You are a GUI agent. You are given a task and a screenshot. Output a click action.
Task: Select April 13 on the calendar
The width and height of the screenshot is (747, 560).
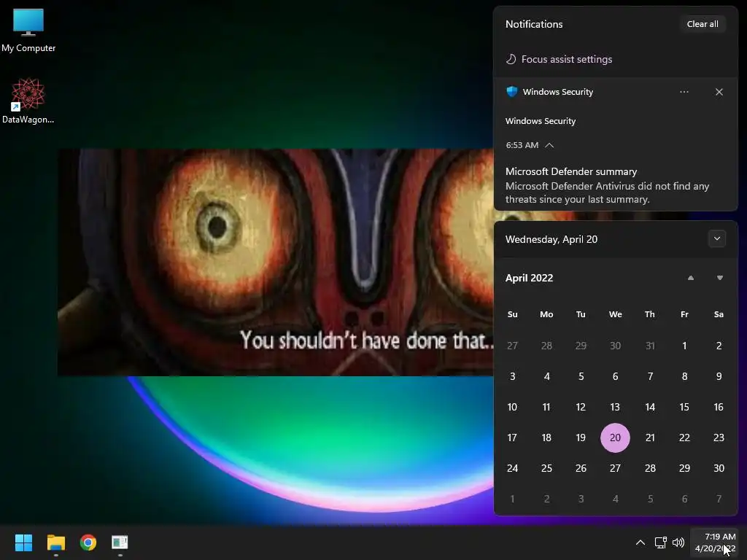[x=615, y=407]
